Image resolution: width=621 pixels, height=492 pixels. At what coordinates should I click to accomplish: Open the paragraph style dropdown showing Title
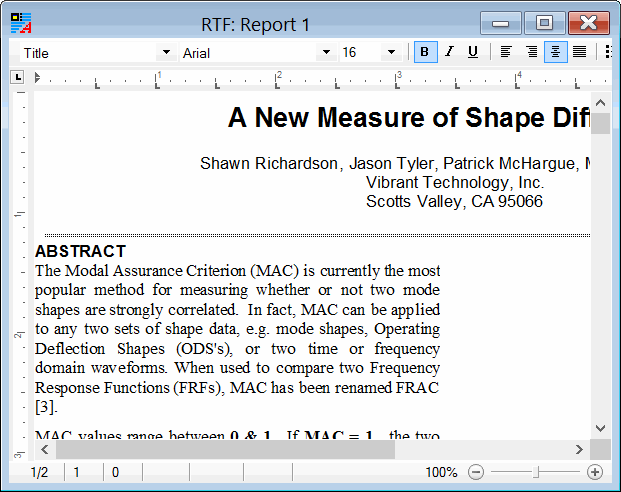166,52
